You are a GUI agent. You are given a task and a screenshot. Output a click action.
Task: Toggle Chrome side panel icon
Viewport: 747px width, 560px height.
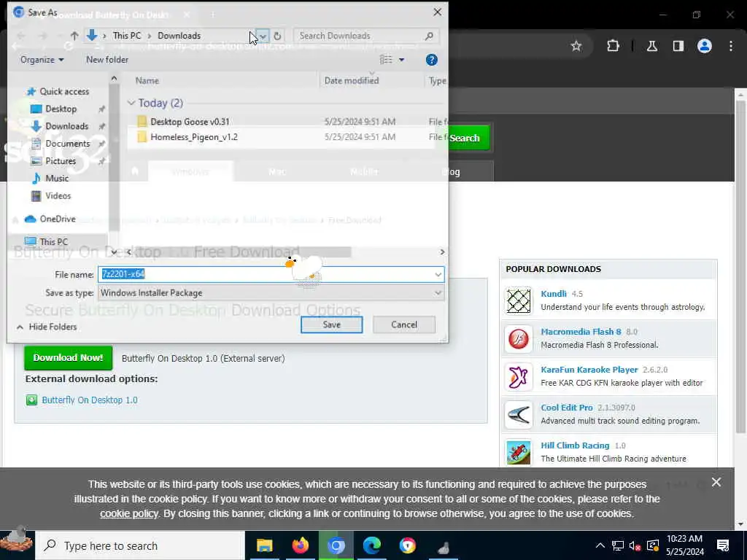pos(678,46)
